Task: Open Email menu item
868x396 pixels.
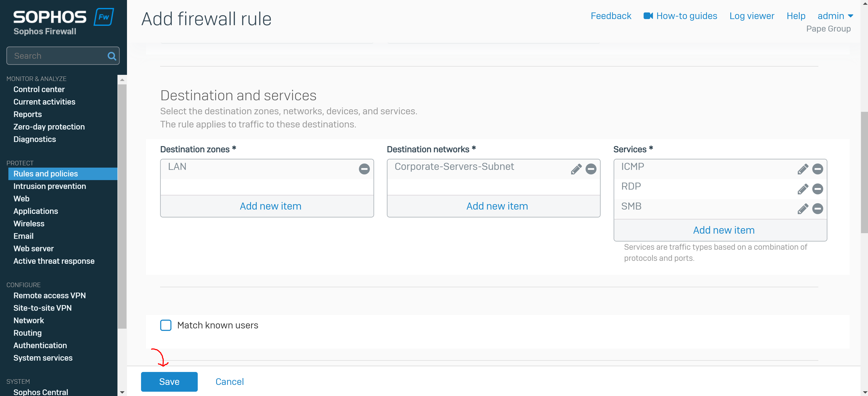Action: click(23, 236)
